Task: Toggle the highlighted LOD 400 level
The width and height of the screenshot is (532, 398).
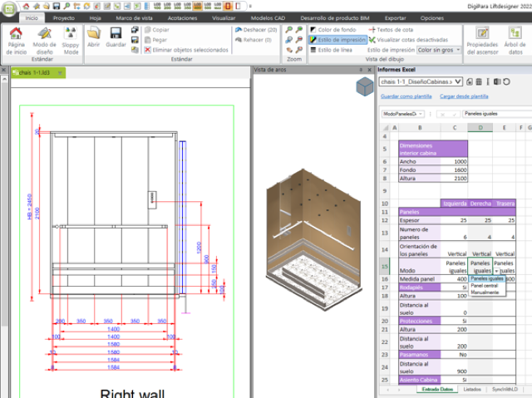Action: click(198, 6)
